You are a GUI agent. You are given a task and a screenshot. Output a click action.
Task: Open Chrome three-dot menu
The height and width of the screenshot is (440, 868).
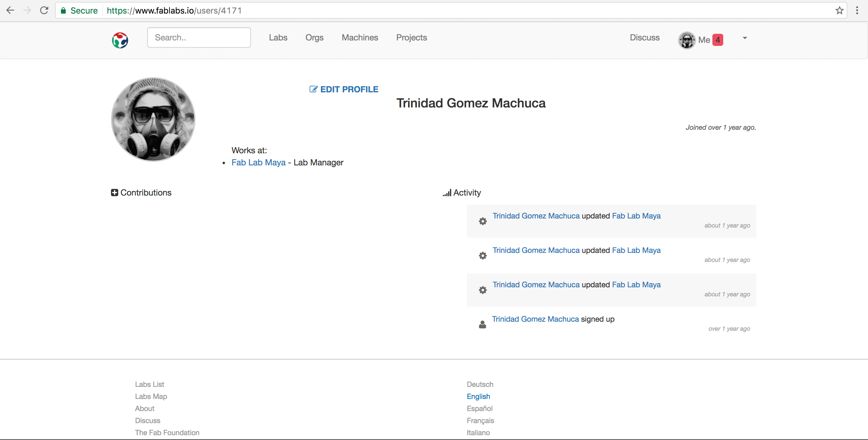pos(857,11)
